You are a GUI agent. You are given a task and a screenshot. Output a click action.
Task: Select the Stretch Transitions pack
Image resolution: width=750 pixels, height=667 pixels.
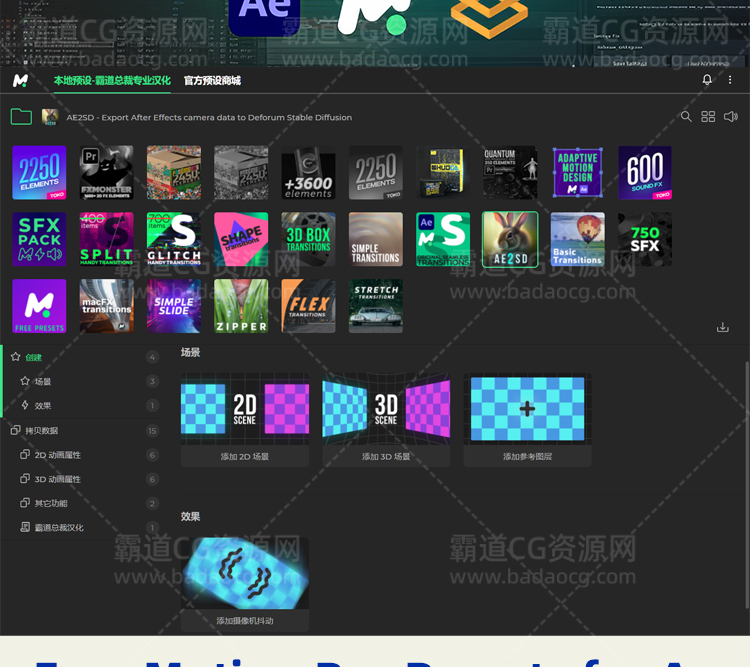click(x=376, y=306)
